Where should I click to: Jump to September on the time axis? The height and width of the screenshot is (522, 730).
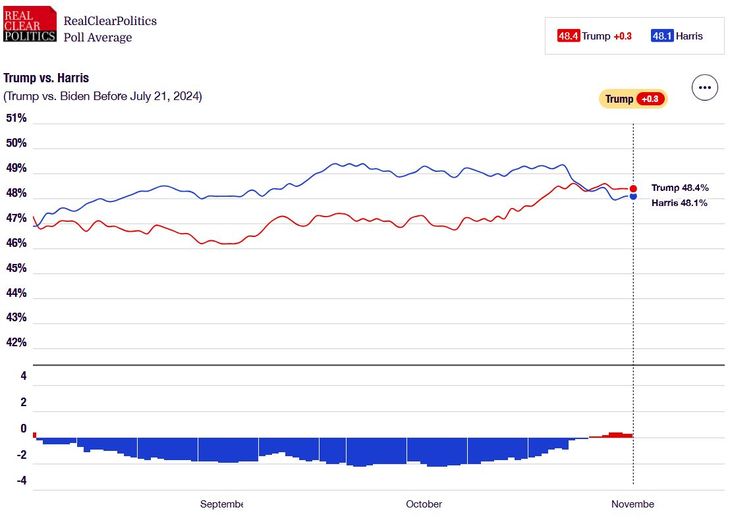pos(222,504)
